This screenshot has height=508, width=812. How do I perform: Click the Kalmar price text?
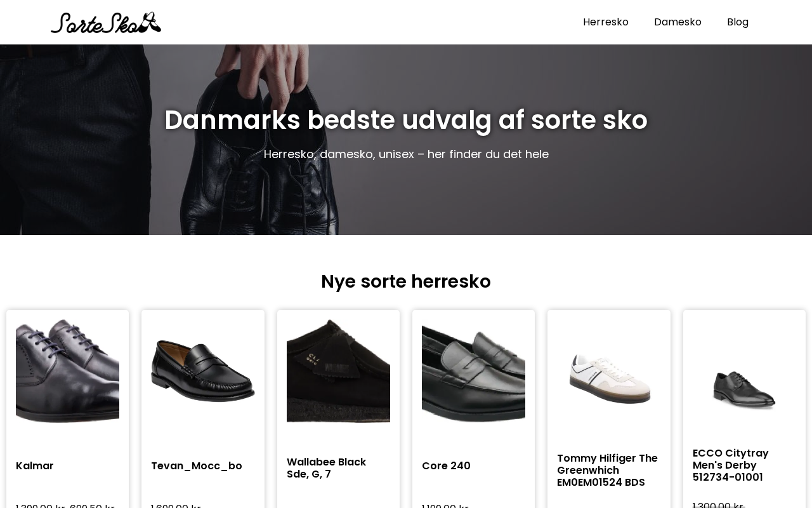point(65,505)
